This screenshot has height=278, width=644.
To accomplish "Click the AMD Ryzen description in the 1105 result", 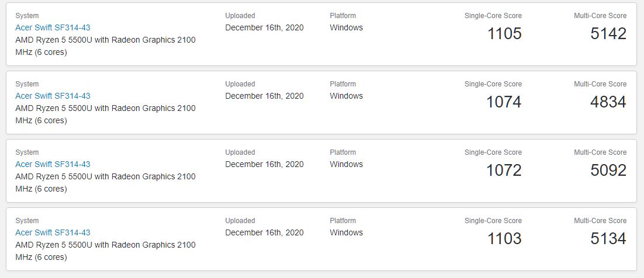I will [105, 40].
